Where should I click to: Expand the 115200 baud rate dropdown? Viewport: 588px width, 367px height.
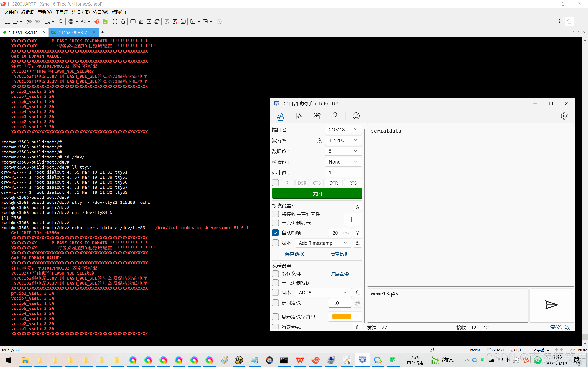[343, 140]
